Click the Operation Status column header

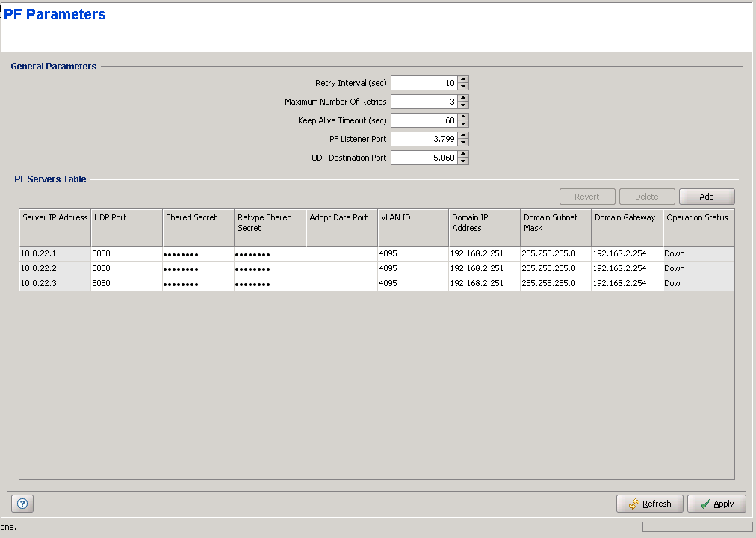pos(697,218)
